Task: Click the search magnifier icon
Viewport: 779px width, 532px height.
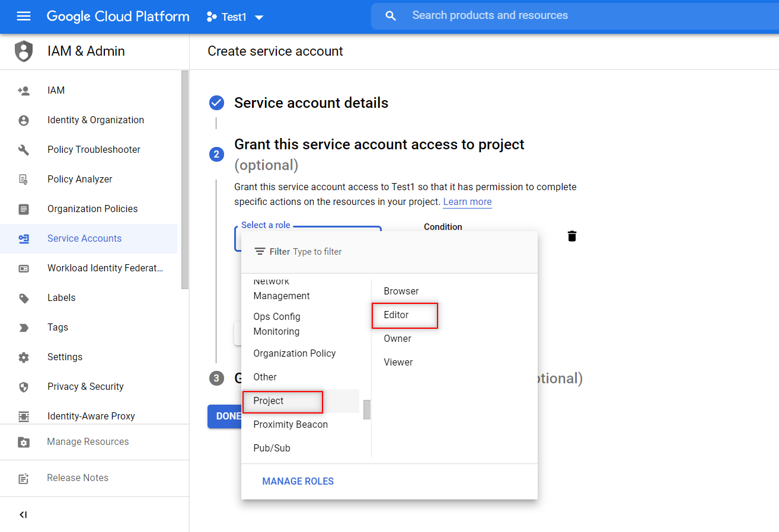Action: 390,16
